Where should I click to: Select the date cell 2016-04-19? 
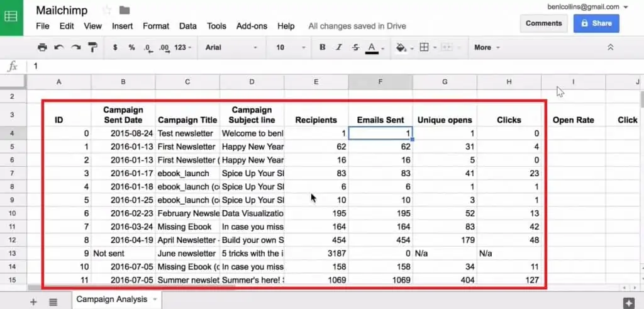(x=123, y=240)
